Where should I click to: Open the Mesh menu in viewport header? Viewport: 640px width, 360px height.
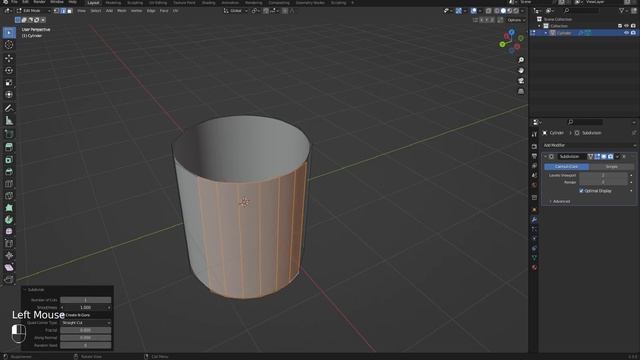(122, 11)
